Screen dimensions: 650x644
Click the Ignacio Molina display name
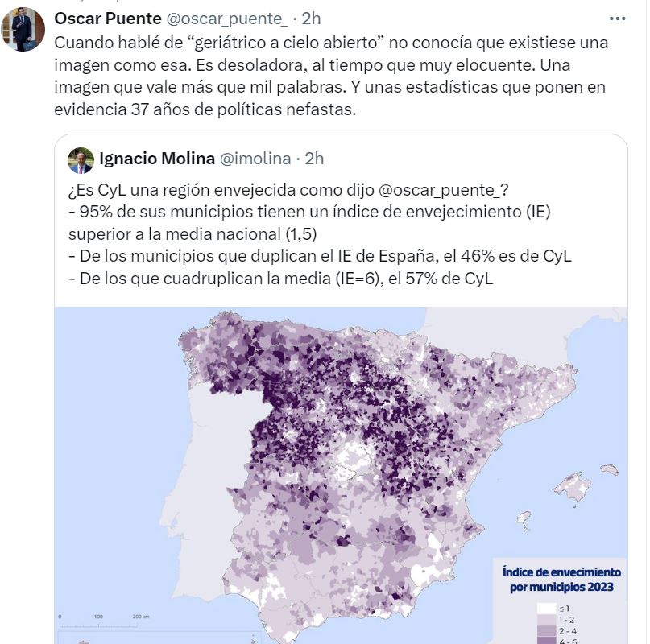click(x=156, y=159)
